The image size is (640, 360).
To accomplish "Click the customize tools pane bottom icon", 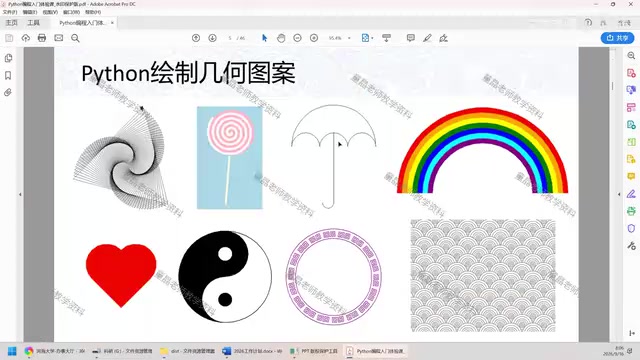I will click(x=631, y=333).
